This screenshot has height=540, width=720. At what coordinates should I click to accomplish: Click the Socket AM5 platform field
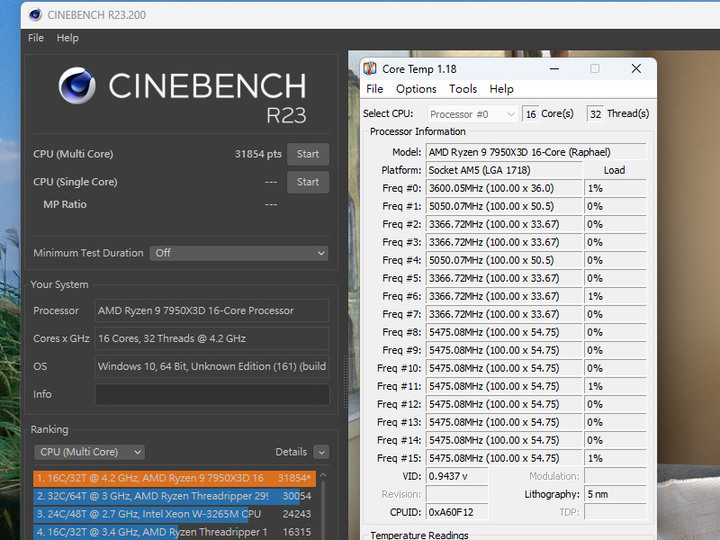[x=504, y=170]
